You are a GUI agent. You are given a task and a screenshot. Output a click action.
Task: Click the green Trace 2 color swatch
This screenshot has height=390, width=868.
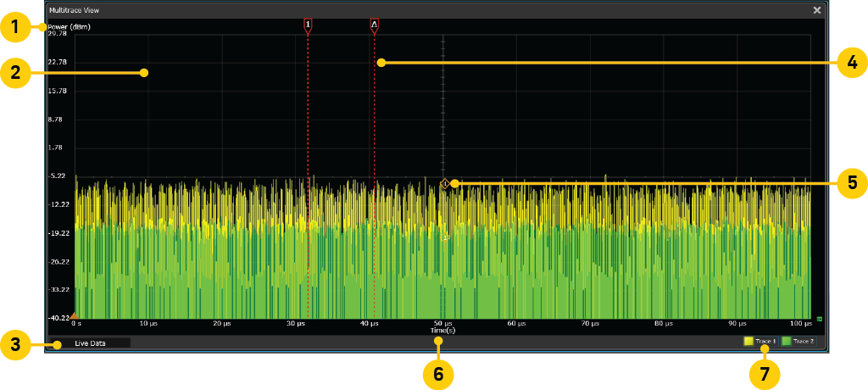tap(786, 341)
